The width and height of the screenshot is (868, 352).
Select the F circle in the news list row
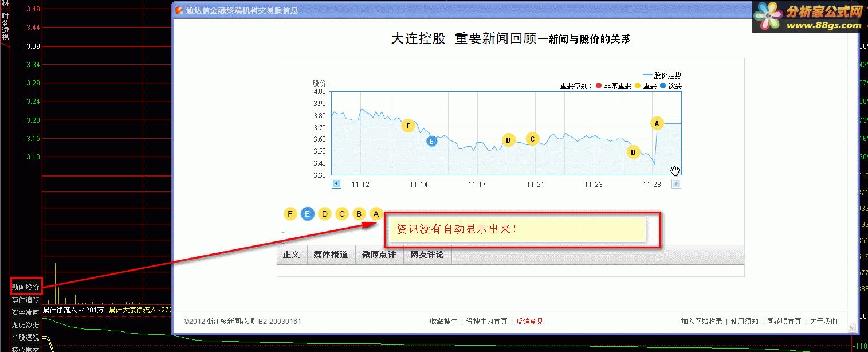290,214
